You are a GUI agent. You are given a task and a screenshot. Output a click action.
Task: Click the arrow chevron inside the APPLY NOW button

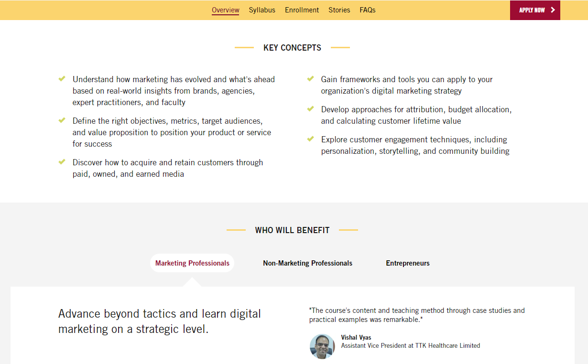tap(552, 10)
